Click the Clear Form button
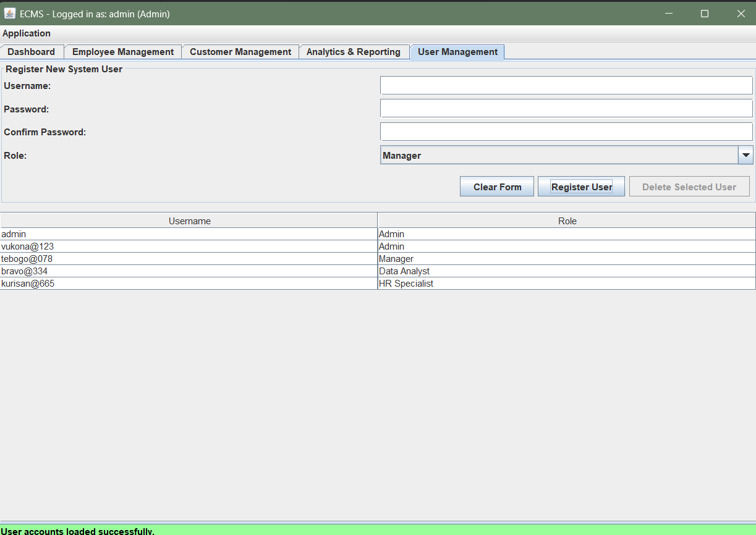This screenshot has width=756, height=535. pos(496,186)
